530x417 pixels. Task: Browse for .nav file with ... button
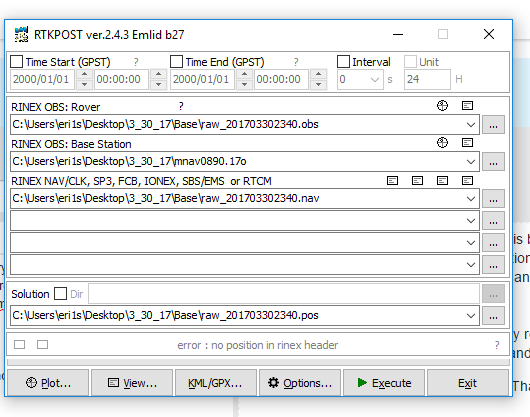click(493, 198)
